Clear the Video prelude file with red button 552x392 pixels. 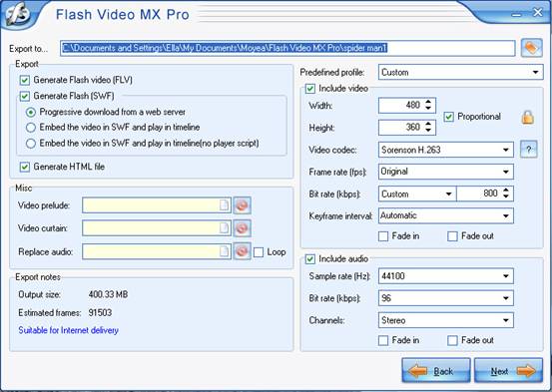click(x=242, y=205)
